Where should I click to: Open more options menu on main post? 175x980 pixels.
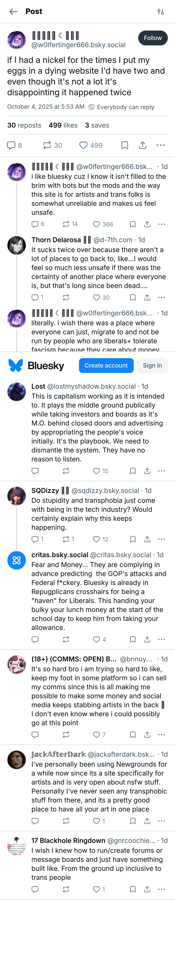(x=161, y=145)
